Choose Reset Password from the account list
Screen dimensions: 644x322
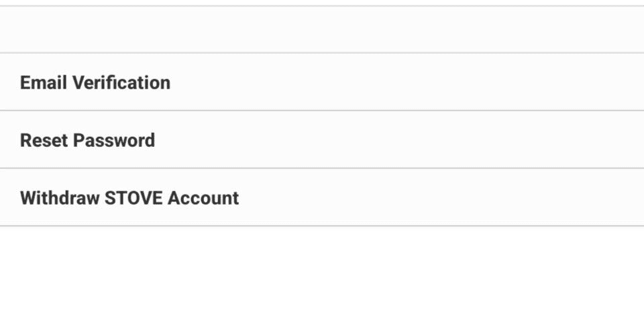pyautogui.click(x=322, y=140)
